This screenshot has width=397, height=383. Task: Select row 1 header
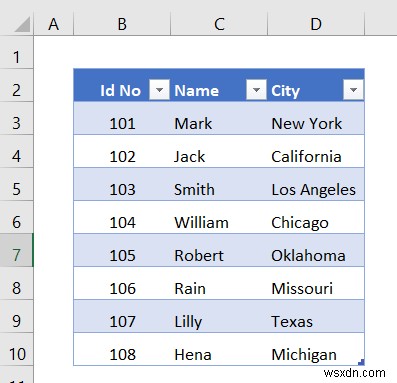(x=16, y=52)
